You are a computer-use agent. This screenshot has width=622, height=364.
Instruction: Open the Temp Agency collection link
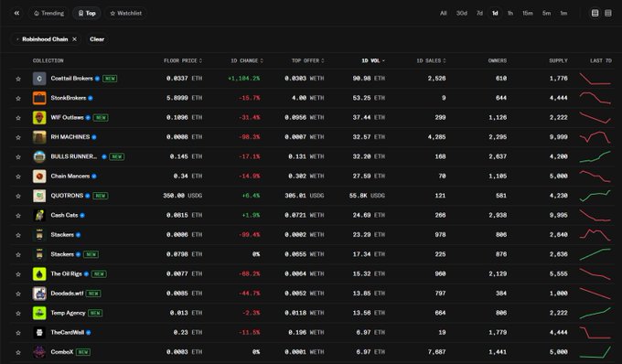pyautogui.click(x=68, y=313)
